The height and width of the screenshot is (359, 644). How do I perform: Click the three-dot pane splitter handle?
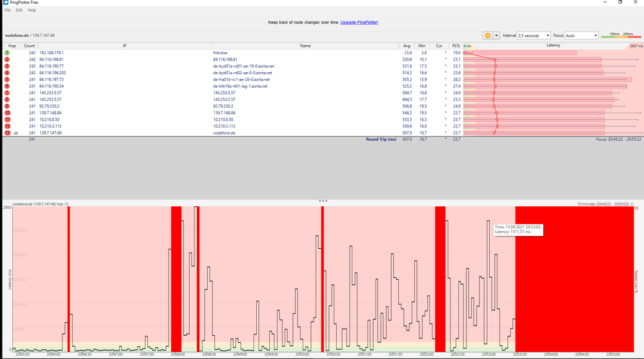pos(323,201)
